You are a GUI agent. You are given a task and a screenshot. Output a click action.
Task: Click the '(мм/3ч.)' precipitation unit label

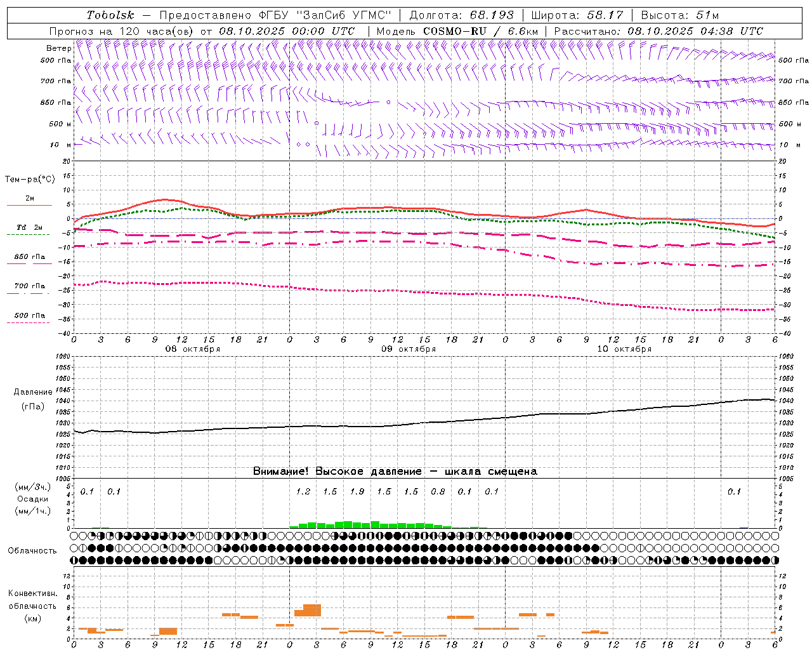32,487
